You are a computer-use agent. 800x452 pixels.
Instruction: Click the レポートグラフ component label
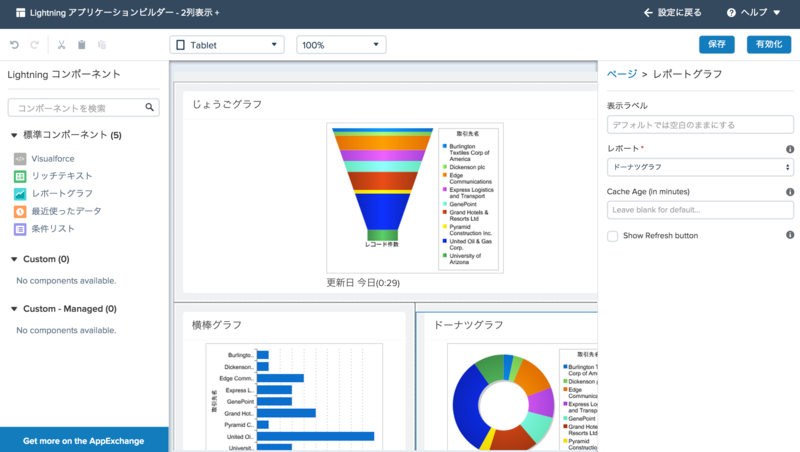(62, 193)
